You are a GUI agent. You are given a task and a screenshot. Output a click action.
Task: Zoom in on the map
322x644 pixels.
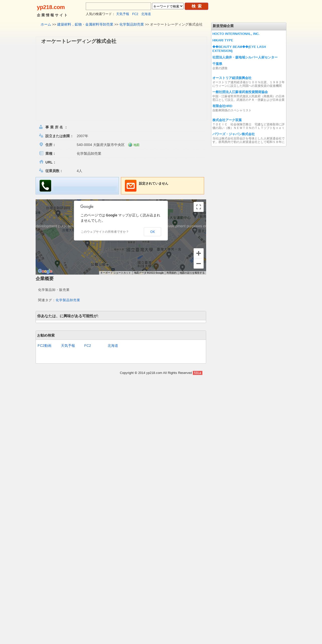coord(199,253)
